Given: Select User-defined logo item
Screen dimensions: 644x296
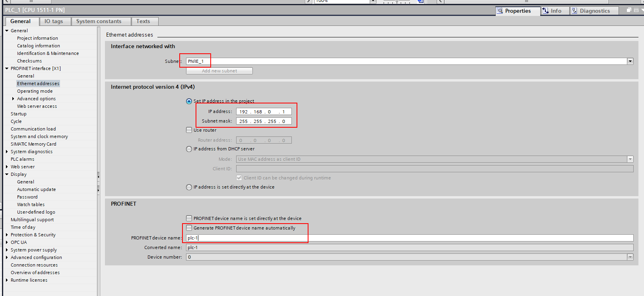Looking at the screenshot, I should [x=36, y=212].
